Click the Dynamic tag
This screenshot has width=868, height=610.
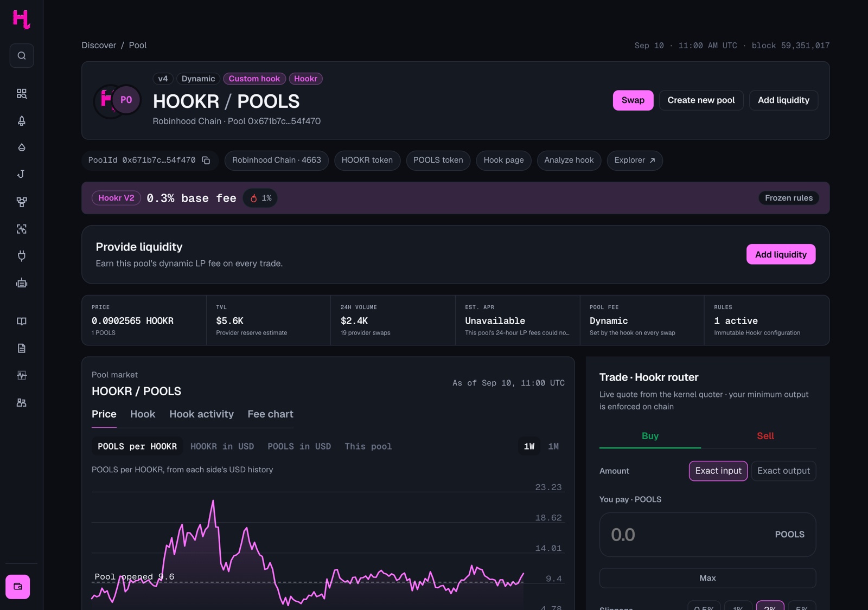[x=198, y=79]
